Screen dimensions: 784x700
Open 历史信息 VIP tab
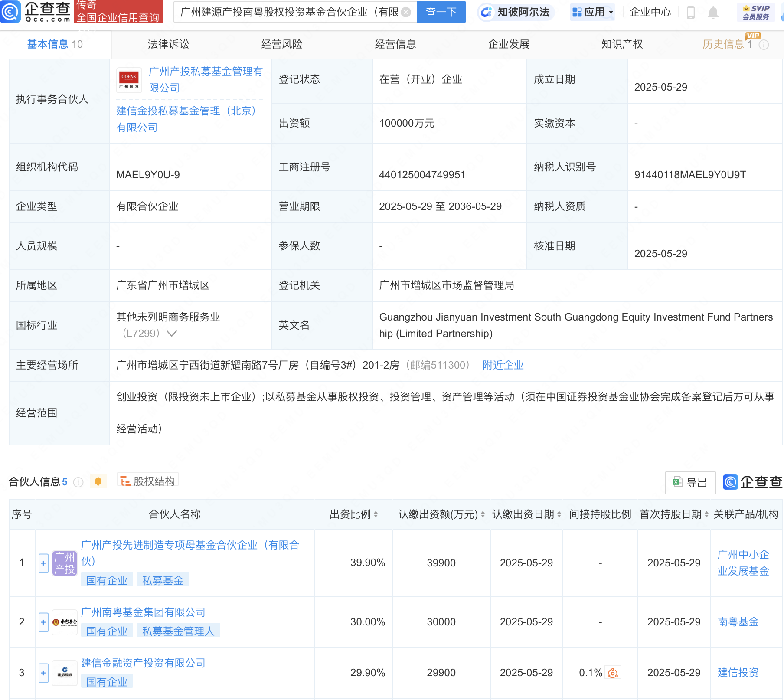click(727, 44)
